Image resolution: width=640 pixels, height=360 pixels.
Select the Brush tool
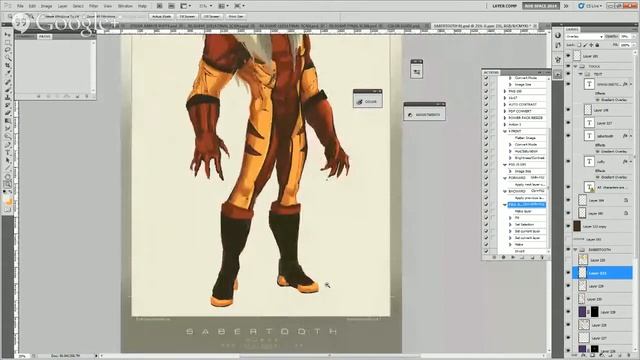[8, 90]
